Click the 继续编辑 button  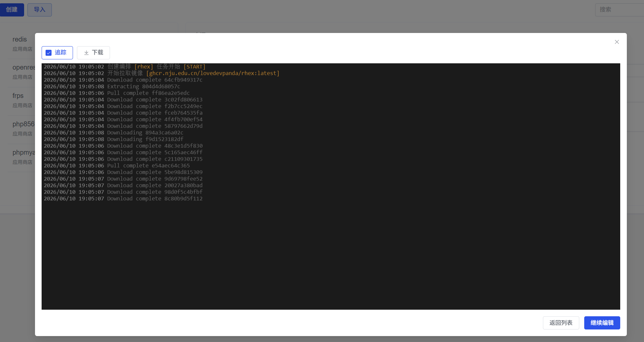tap(602, 323)
